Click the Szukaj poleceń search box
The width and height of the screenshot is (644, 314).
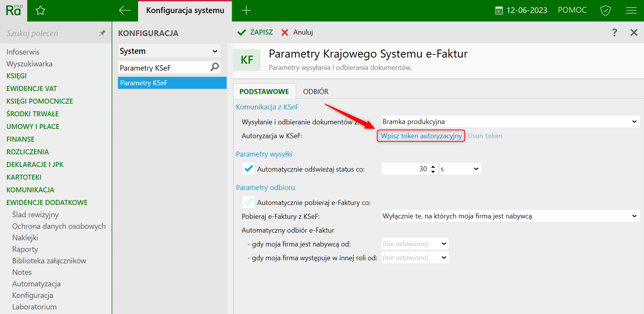point(50,33)
